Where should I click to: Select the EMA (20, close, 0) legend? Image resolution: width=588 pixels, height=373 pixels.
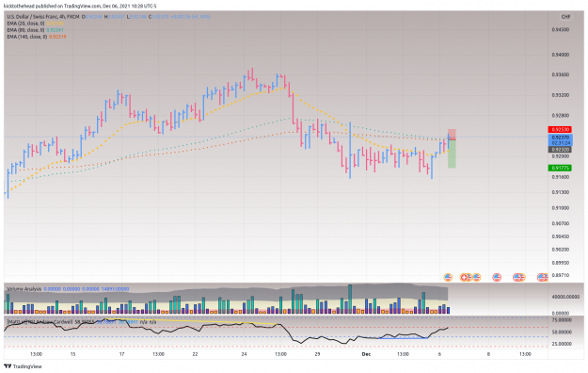(x=25, y=24)
